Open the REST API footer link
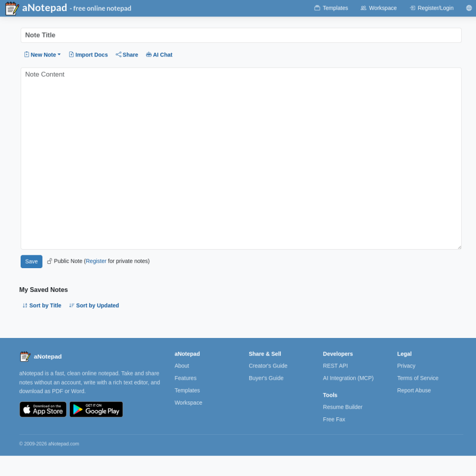Image resolution: width=476 pixels, height=476 pixels. coord(335,366)
